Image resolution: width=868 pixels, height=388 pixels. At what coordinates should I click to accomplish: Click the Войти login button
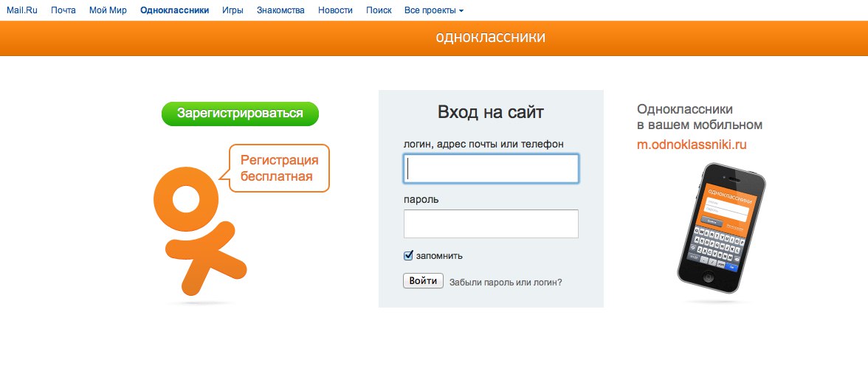(424, 281)
